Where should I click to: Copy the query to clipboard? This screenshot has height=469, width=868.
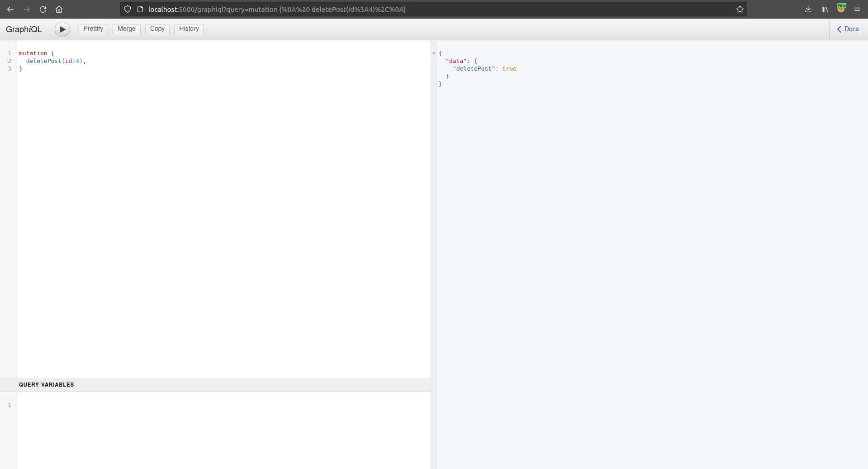pyautogui.click(x=157, y=29)
